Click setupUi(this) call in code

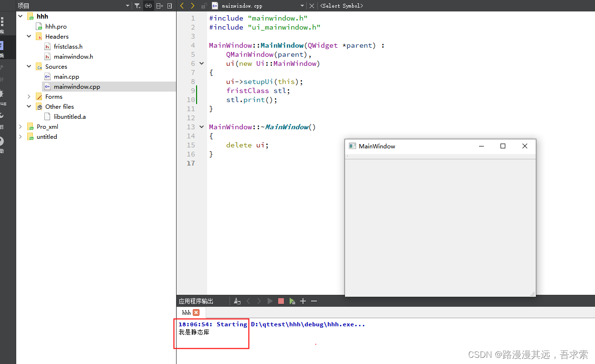[273, 82]
